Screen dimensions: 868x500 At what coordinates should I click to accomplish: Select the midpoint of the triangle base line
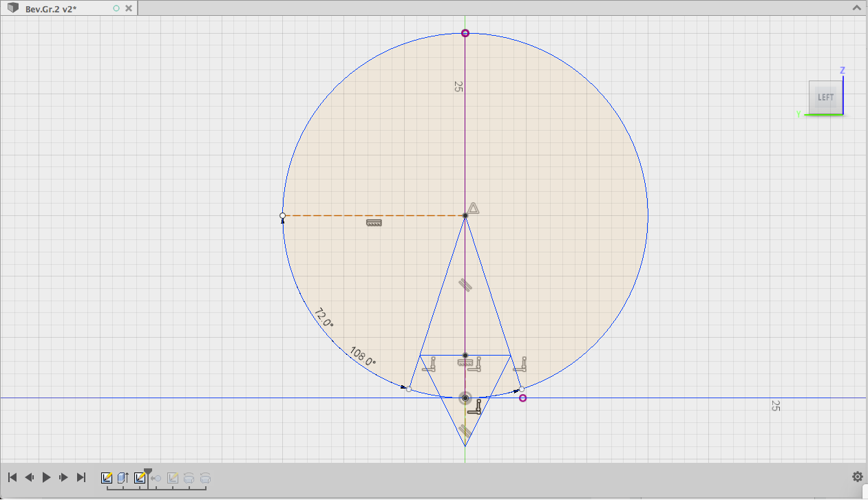pyautogui.click(x=465, y=356)
